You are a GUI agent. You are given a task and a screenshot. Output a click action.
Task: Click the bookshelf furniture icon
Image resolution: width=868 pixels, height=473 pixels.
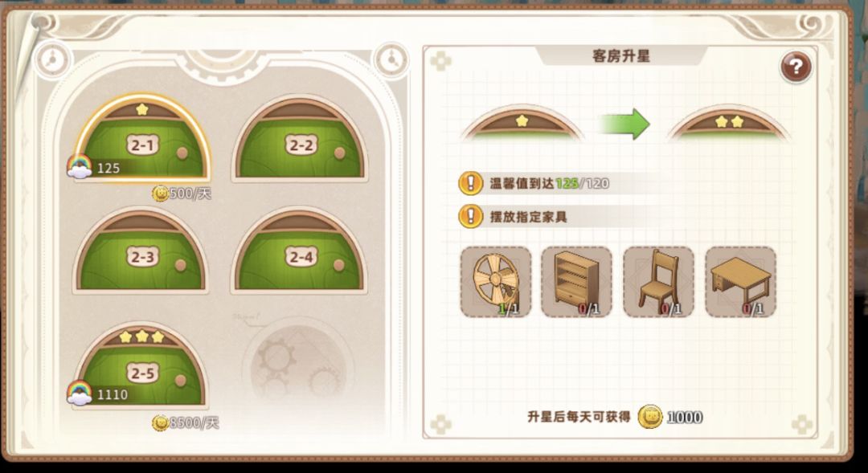coord(576,282)
